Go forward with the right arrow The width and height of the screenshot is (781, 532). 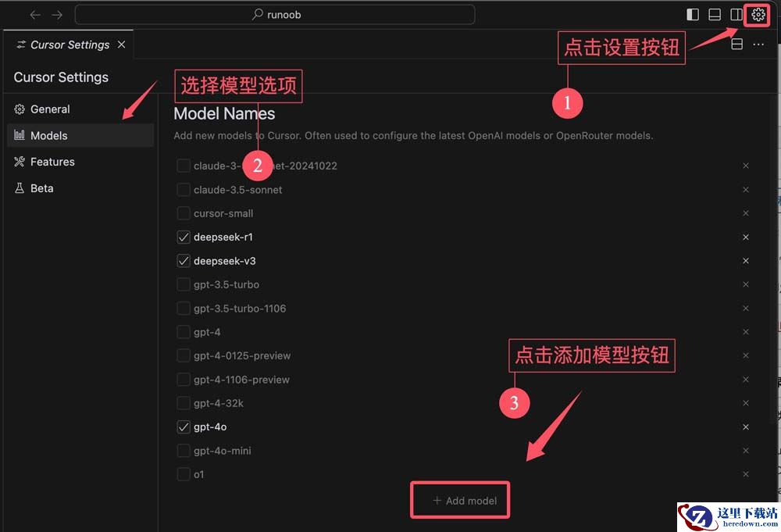pos(57,15)
